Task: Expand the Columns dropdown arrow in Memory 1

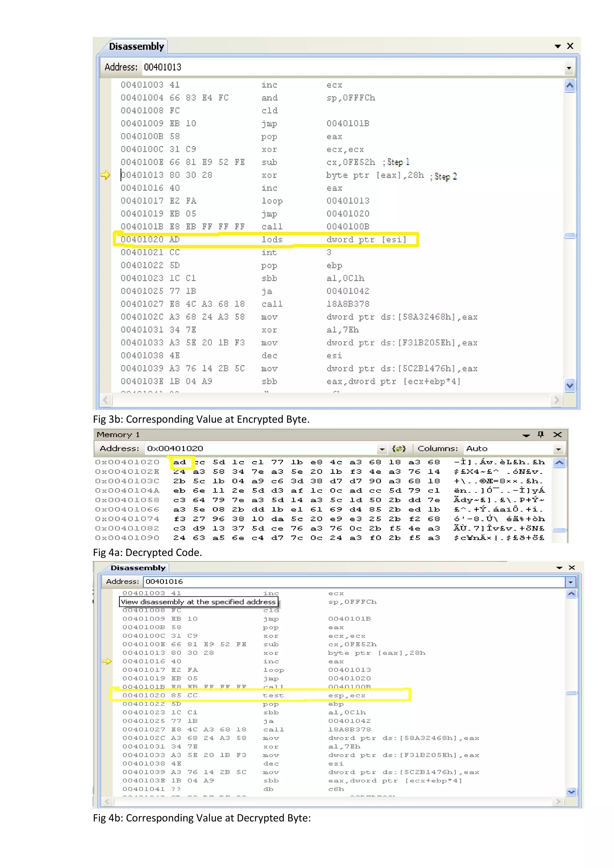Action: click(x=558, y=449)
